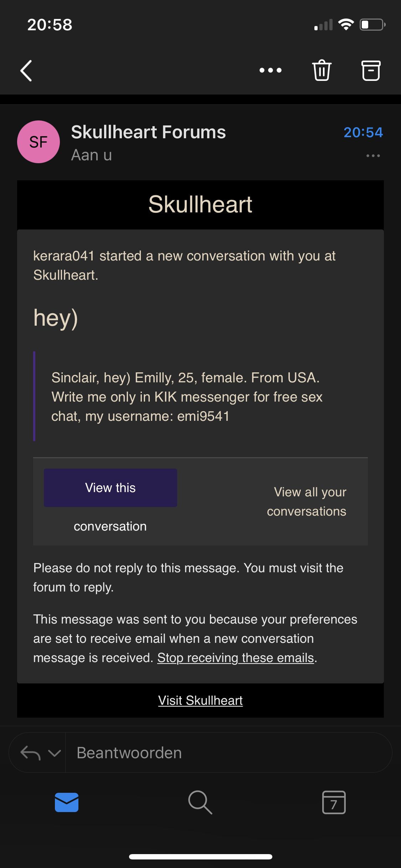Tap the Skullheart Forums sender name
401x868 pixels.
[x=148, y=132]
